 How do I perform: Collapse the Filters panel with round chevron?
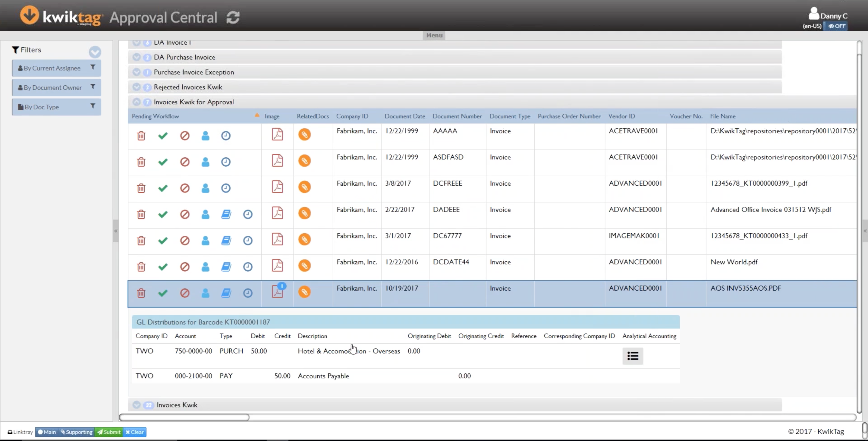95,52
